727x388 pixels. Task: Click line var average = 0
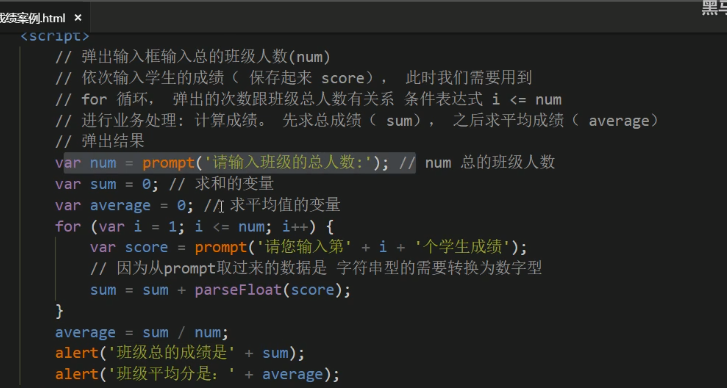[124, 205]
